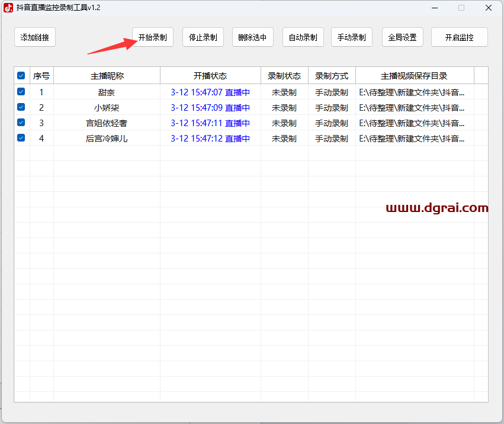Image resolution: width=504 pixels, height=424 pixels.
Task: Enable monitoring with 开启监控
Action: click(x=460, y=37)
